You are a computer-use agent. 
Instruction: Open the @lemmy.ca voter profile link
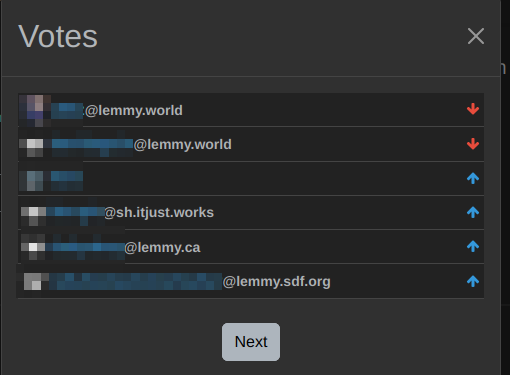(x=123, y=247)
